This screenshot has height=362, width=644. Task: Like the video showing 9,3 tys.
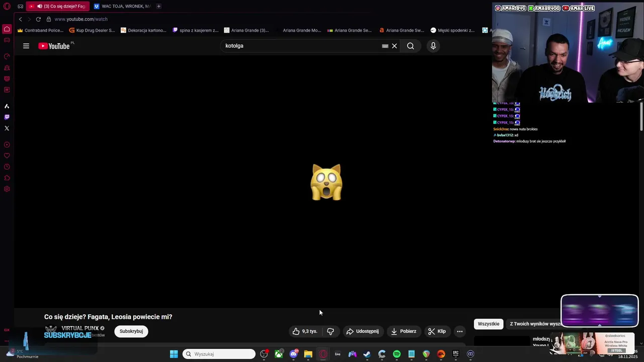pyautogui.click(x=305, y=331)
